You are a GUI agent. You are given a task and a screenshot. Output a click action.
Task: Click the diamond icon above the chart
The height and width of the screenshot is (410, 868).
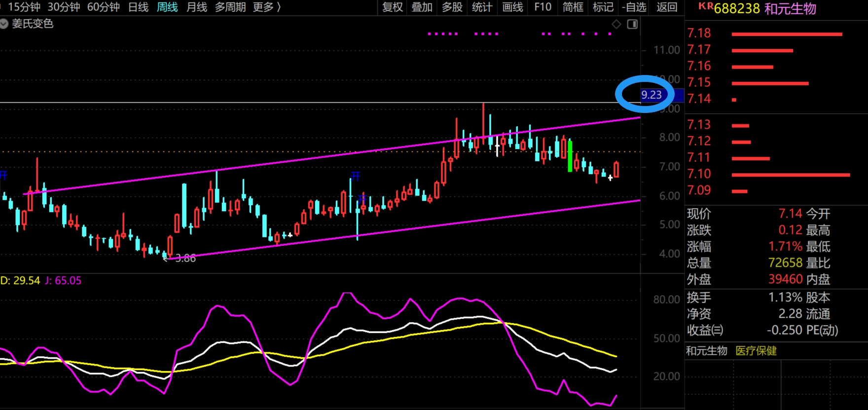[616, 24]
